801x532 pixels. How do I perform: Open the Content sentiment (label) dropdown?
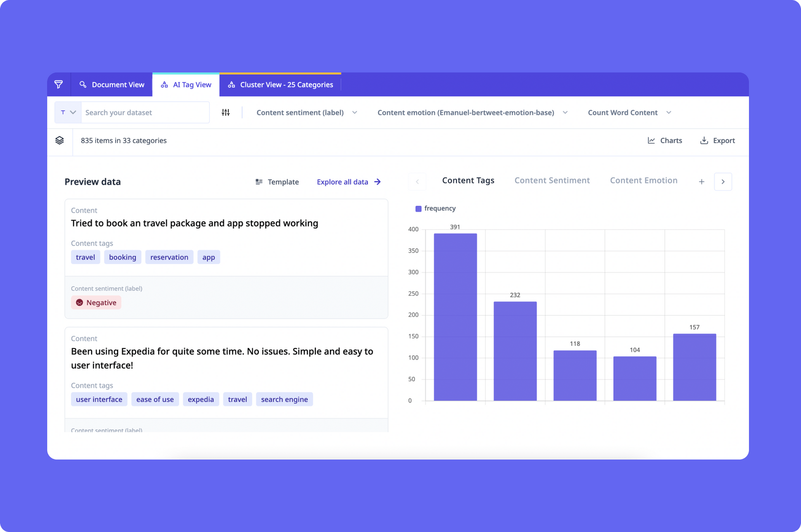click(304, 112)
